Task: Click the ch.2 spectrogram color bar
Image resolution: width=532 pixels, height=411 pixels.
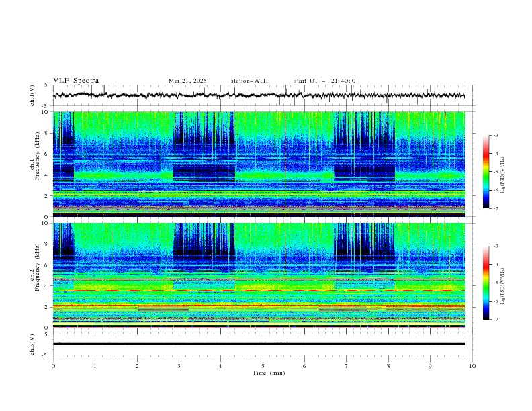Action: [x=486, y=283]
